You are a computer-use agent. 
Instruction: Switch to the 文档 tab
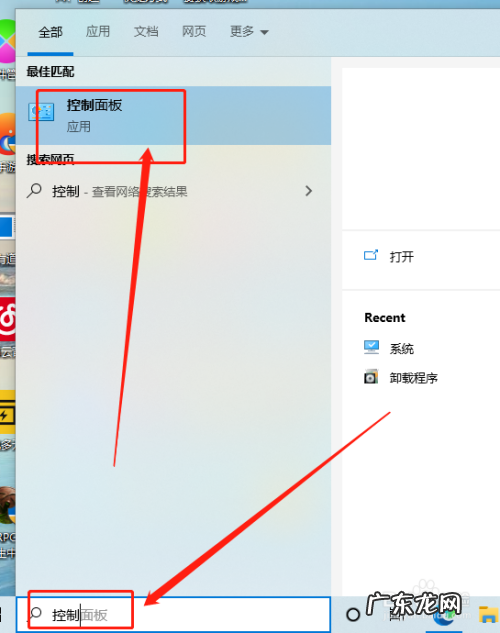point(146,31)
